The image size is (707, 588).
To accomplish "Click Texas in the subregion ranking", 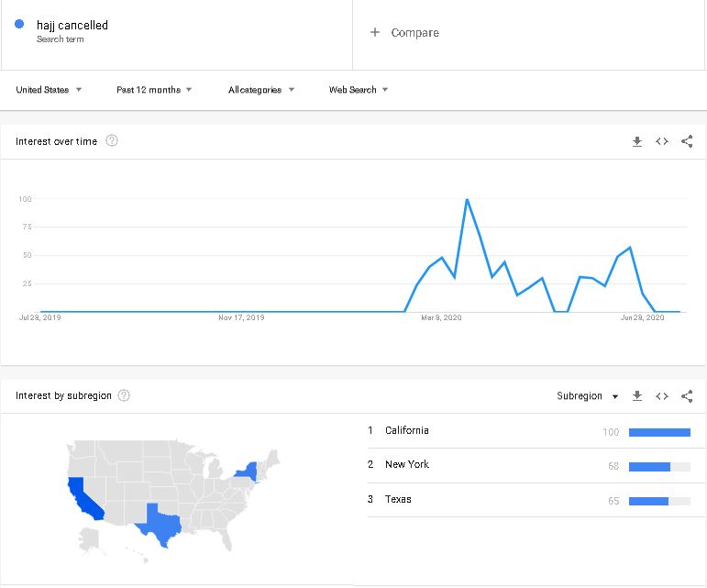I will (398, 500).
